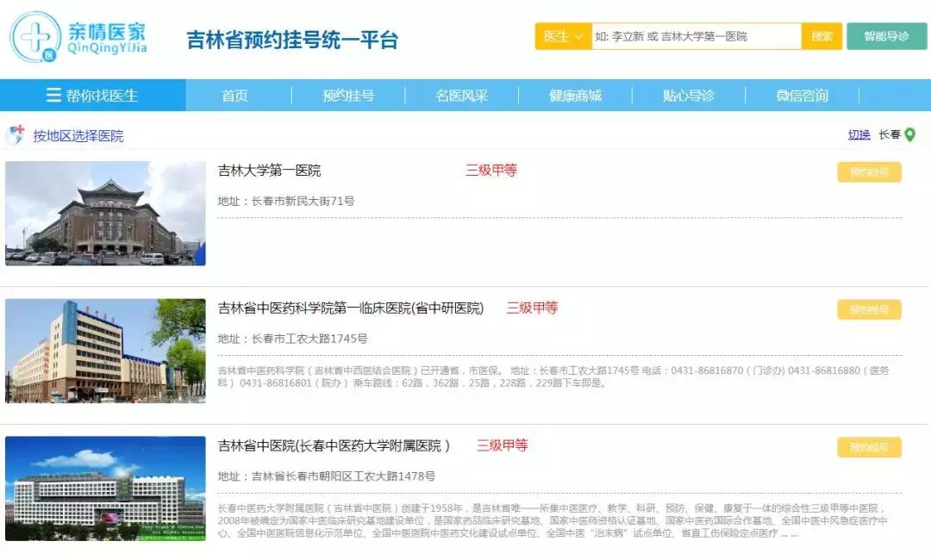Open 贴心导诊 from the navigation bar
This screenshot has height=560, width=931.
(690, 95)
